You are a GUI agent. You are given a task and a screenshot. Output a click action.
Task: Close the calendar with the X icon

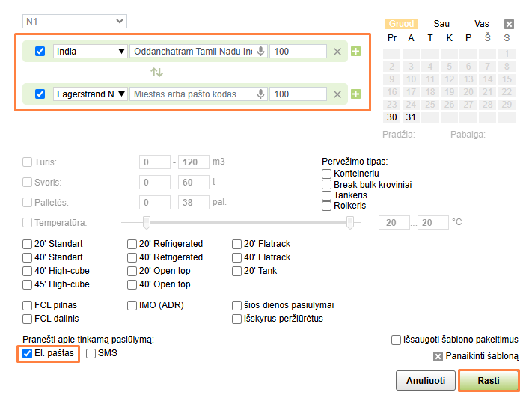pos(509,24)
